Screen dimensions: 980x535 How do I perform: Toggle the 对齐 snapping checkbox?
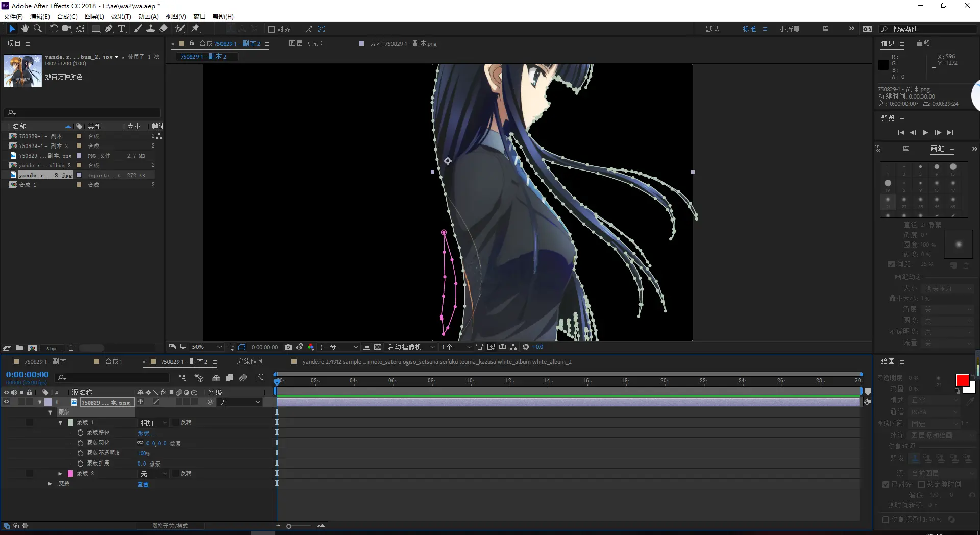point(272,29)
